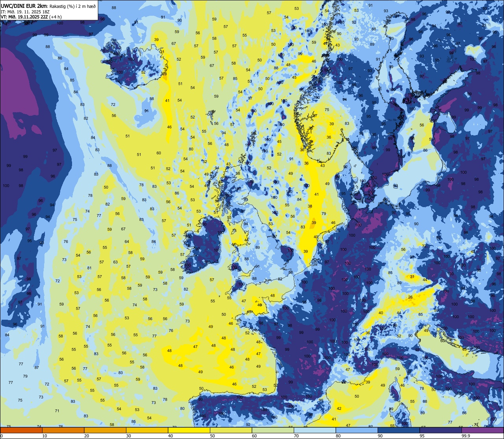
Task: Click the humidity value '38' in the North Sea
Action: pos(310,206)
